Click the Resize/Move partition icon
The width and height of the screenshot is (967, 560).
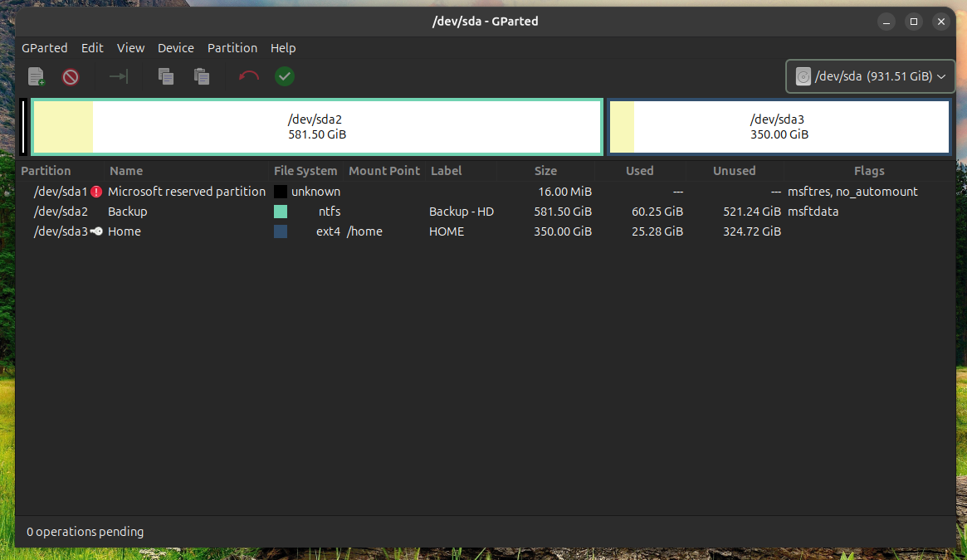click(x=119, y=77)
